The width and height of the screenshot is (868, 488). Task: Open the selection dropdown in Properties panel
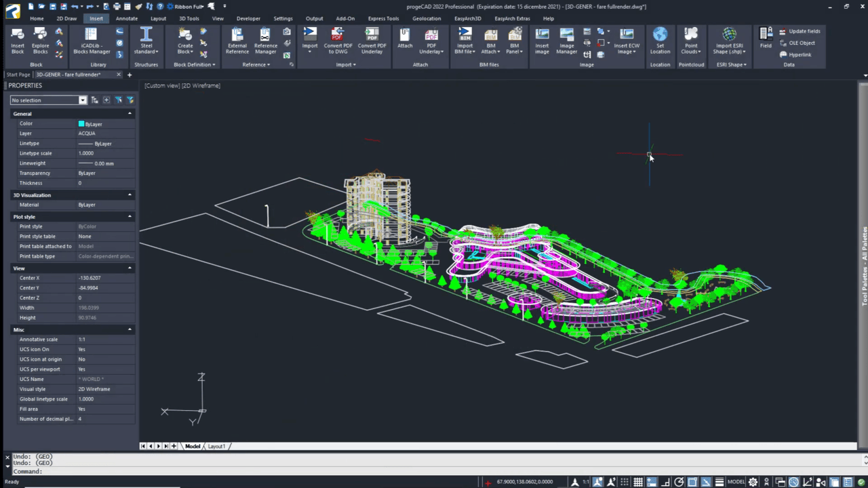82,100
